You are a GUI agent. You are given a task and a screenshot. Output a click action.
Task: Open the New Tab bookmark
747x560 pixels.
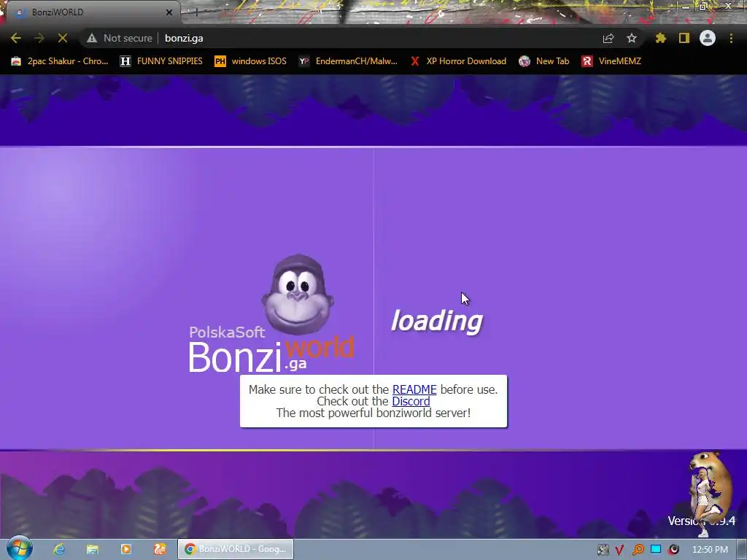(x=544, y=61)
